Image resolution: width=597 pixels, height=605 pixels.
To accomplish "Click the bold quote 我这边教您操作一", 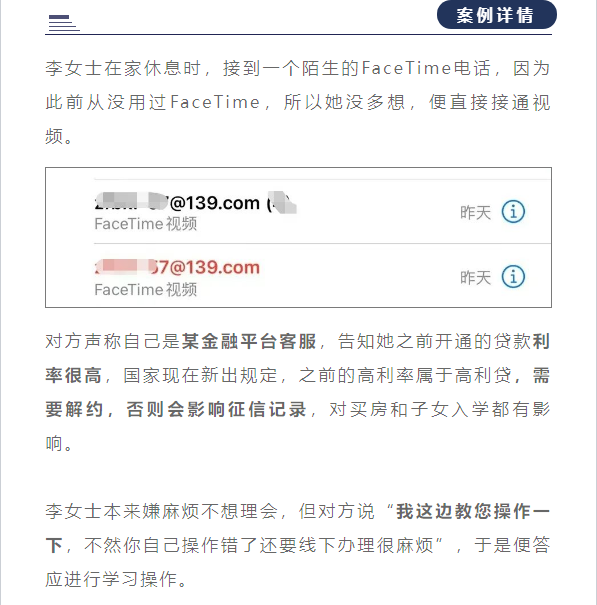I will tap(473, 512).
